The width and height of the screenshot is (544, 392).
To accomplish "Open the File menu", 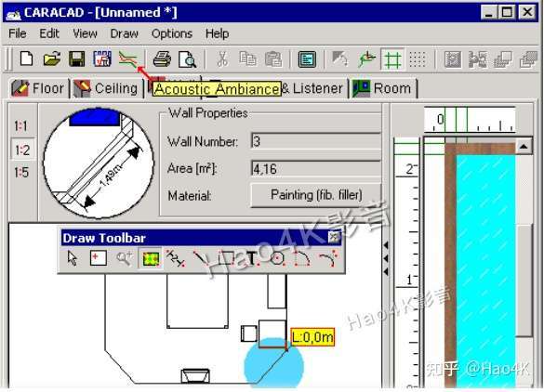I will point(18,33).
